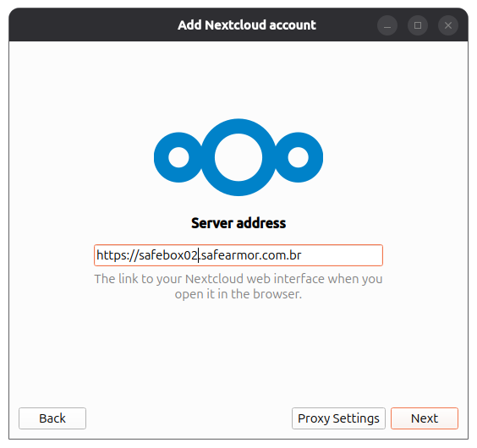Click blank area between Back and Proxy Settings

tap(189, 418)
